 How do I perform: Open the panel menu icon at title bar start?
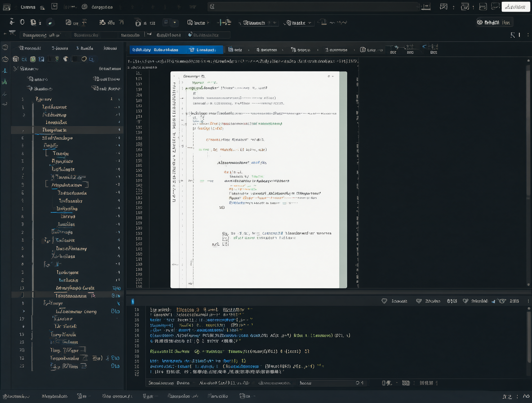tap(6, 7)
